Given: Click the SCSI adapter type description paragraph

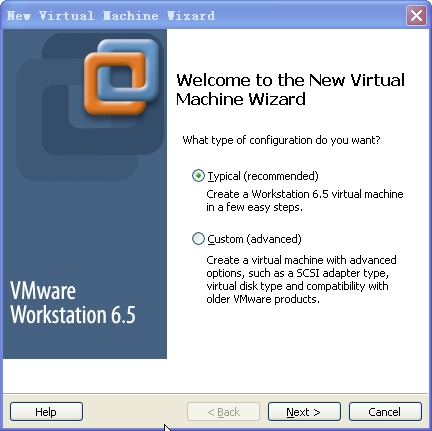Looking at the screenshot, I should point(301,279).
